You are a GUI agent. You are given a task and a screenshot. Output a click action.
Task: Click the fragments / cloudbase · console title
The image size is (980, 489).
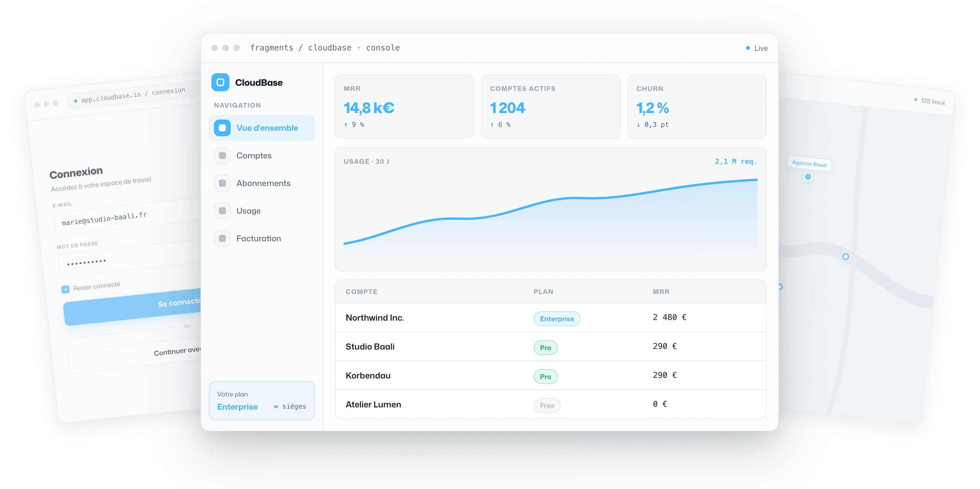click(325, 48)
